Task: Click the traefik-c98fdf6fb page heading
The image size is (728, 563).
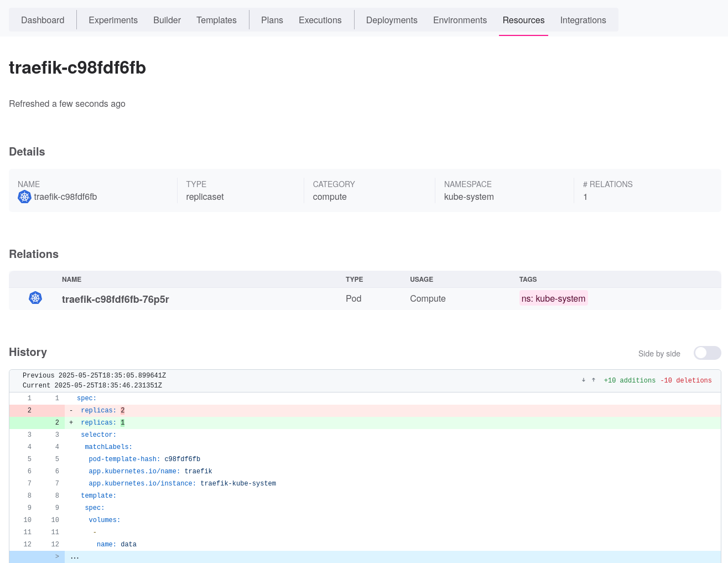Action: coord(77,68)
